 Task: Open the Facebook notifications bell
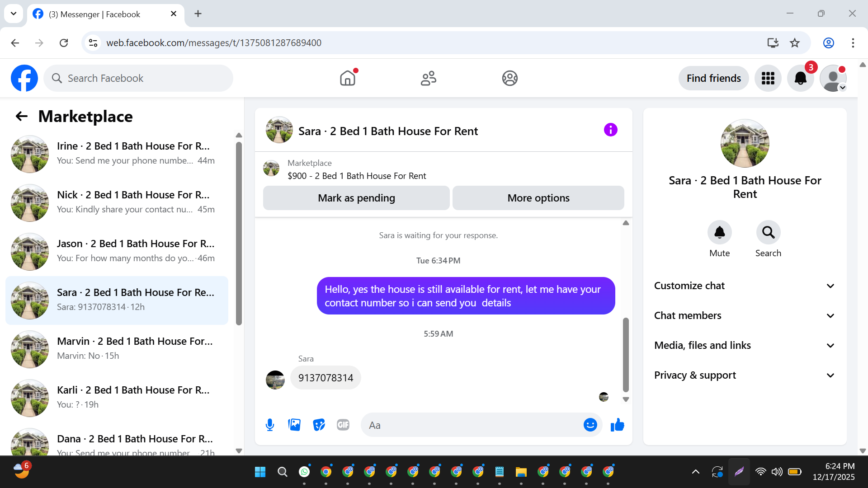coord(800,78)
